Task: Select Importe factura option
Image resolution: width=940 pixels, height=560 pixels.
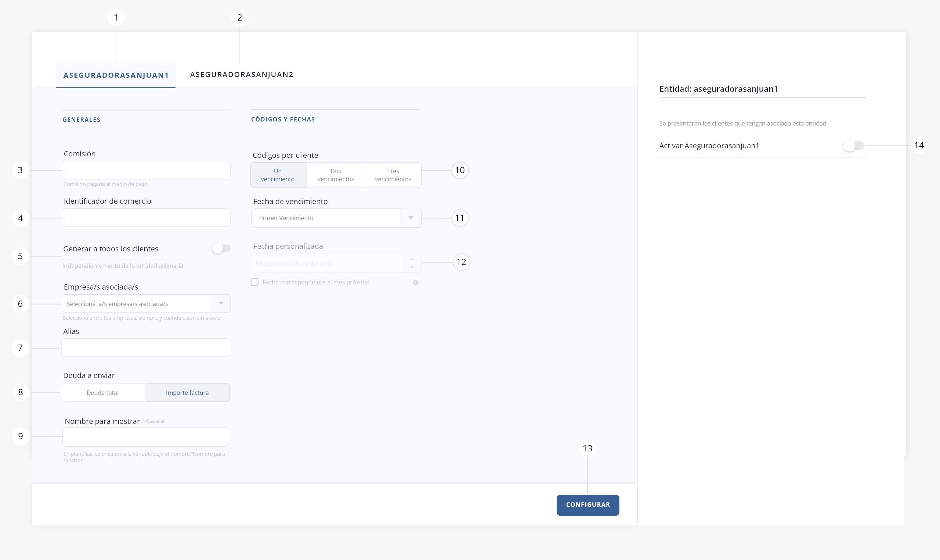Action: click(187, 393)
